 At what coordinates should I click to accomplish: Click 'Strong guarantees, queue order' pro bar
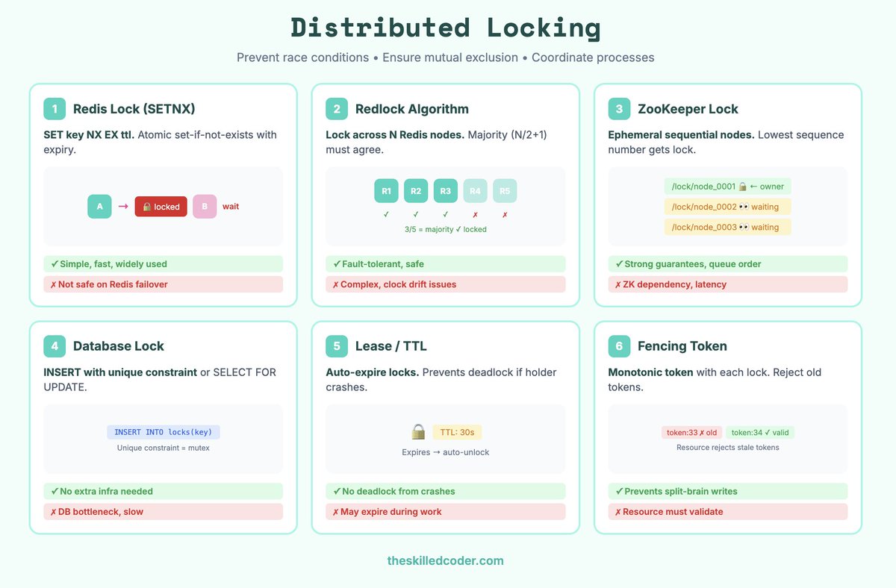click(728, 264)
